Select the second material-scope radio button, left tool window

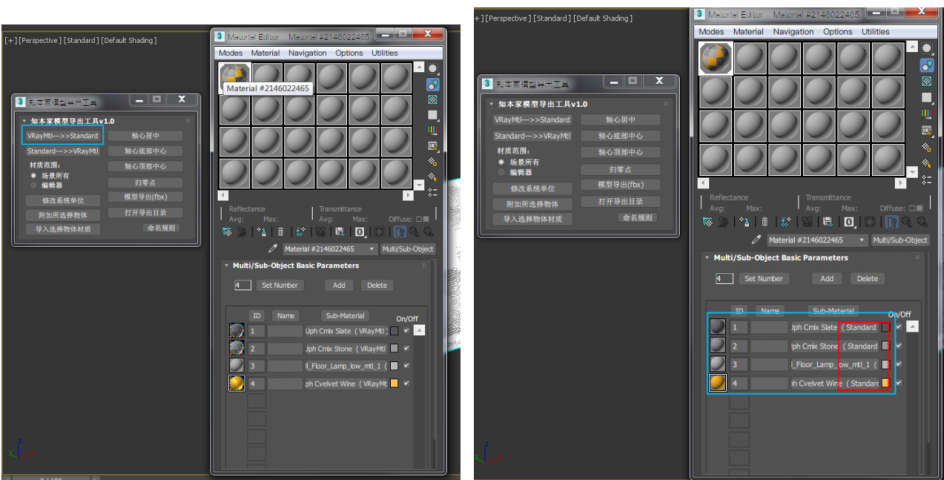click(x=33, y=185)
